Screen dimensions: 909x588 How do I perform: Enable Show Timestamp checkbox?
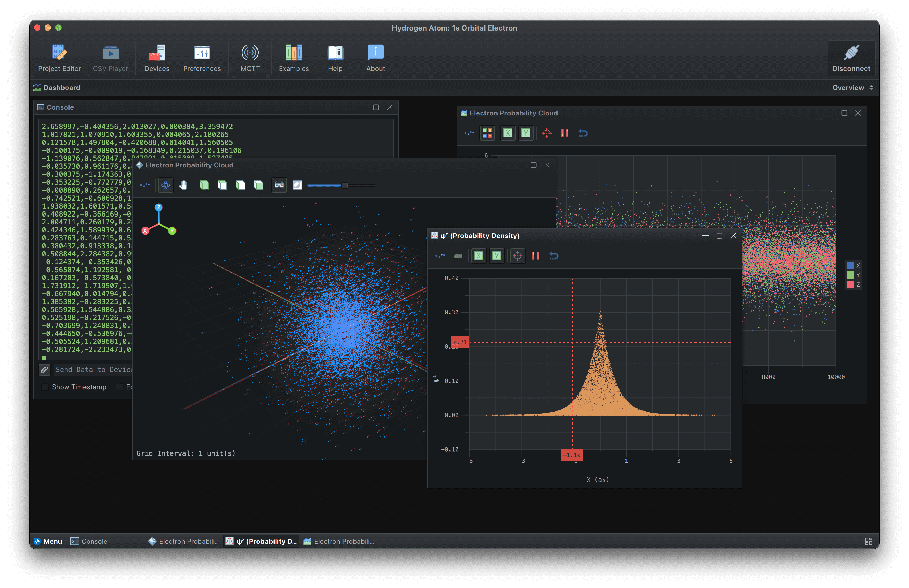(45, 387)
